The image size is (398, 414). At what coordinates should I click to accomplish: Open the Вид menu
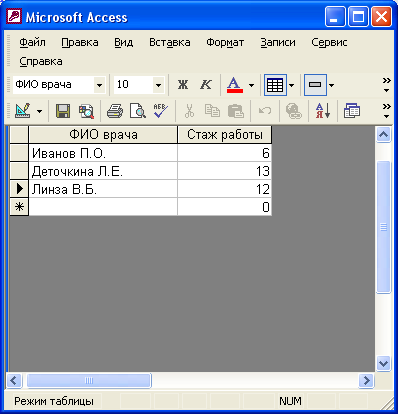[x=123, y=42]
